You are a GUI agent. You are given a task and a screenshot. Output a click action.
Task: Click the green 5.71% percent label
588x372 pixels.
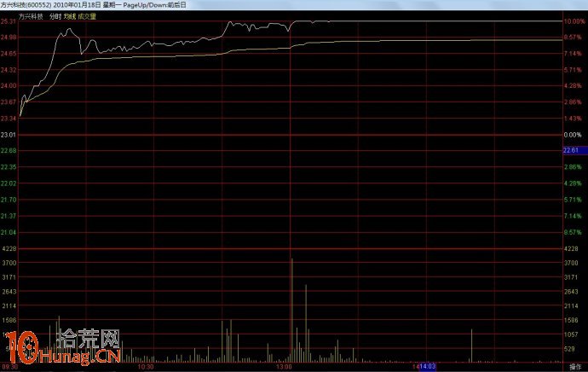[573, 200]
